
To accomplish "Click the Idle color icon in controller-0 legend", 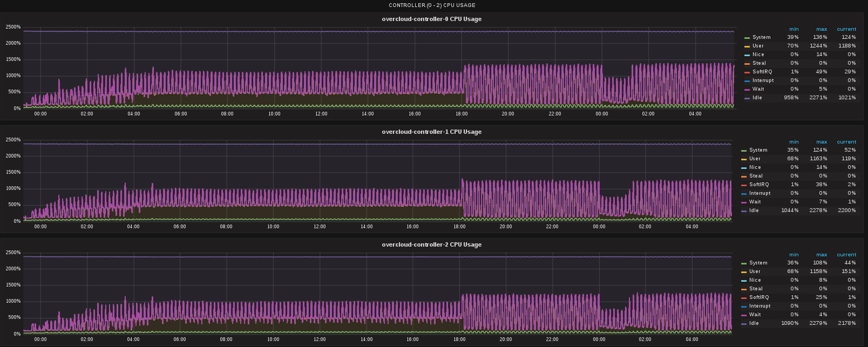I will coord(747,98).
